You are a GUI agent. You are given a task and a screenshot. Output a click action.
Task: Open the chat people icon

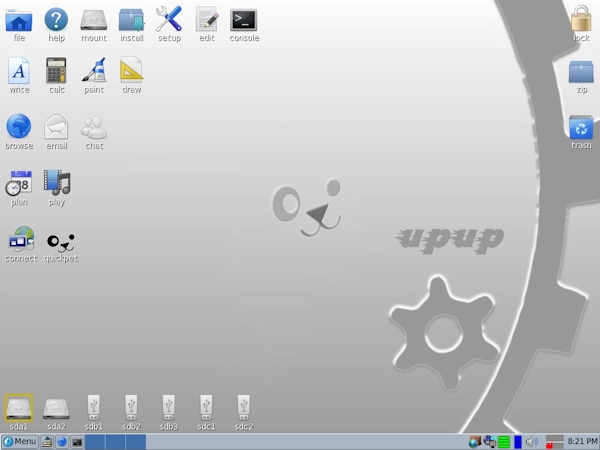tap(94, 127)
